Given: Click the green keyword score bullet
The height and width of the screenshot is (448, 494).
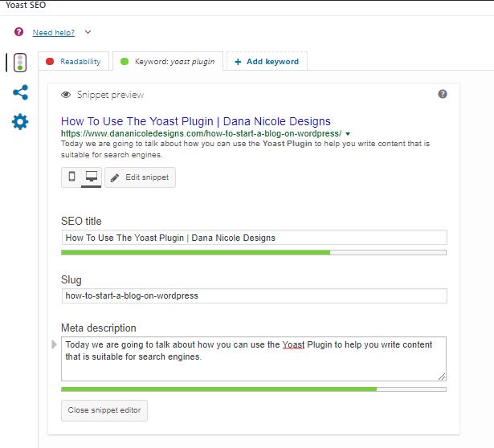Looking at the screenshot, I should (x=125, y=61).
